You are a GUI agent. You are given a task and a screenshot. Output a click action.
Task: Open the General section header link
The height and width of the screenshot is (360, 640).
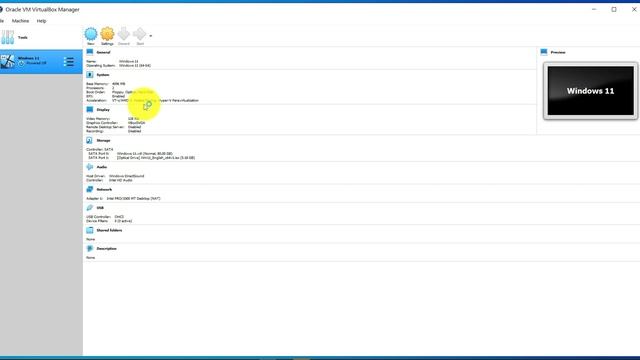coord(103,53)
